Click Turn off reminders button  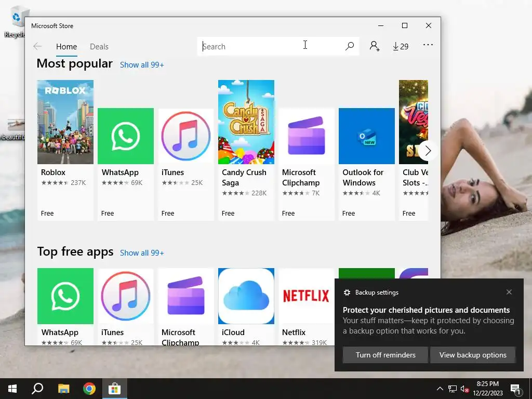pyautogui.click(x=385, y=355)
